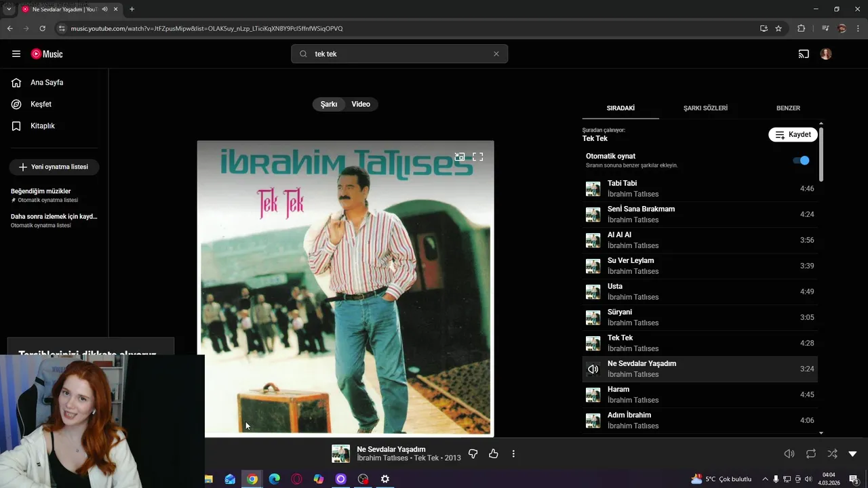
Task: Select the SIRADAKİ tab
Action: pyautogui.click(x=620, y=108)
